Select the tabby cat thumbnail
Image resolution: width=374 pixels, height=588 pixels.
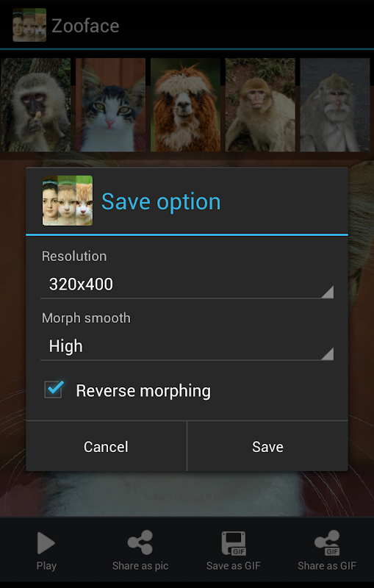tap(110, 104)
